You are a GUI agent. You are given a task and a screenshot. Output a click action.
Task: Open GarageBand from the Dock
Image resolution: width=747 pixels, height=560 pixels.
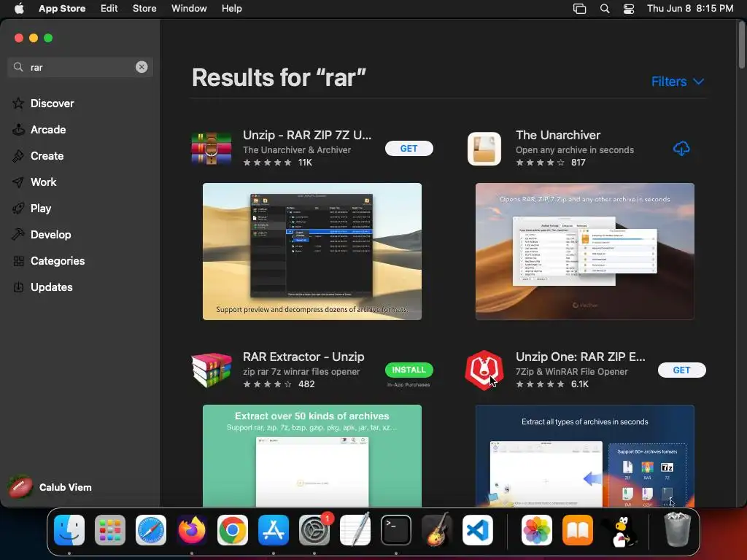click(x=437, y=530)
